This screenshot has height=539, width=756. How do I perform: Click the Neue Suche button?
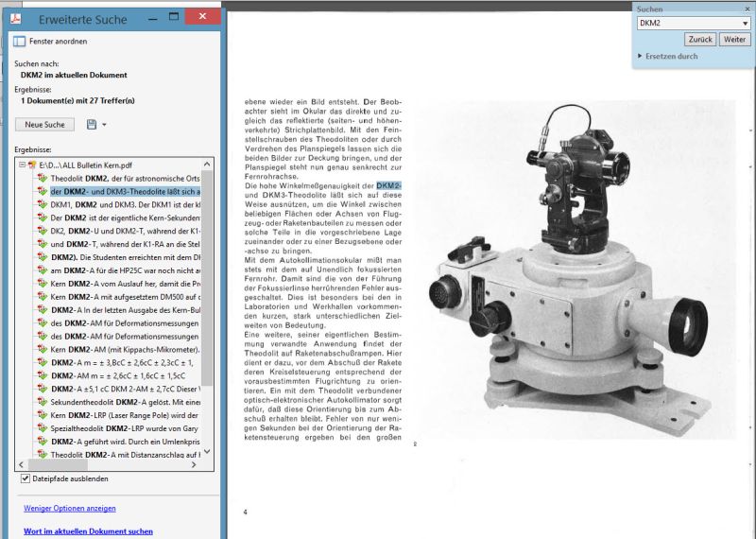(44, 125)
